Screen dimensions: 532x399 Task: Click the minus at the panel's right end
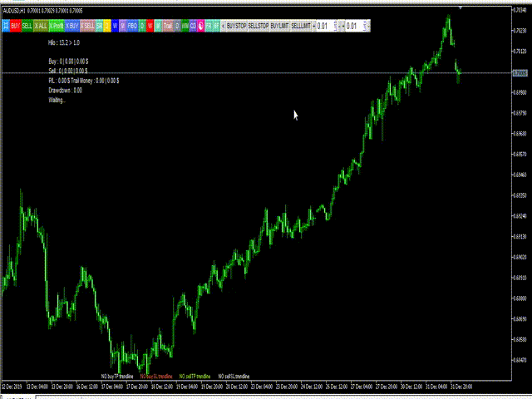[368, 26]
